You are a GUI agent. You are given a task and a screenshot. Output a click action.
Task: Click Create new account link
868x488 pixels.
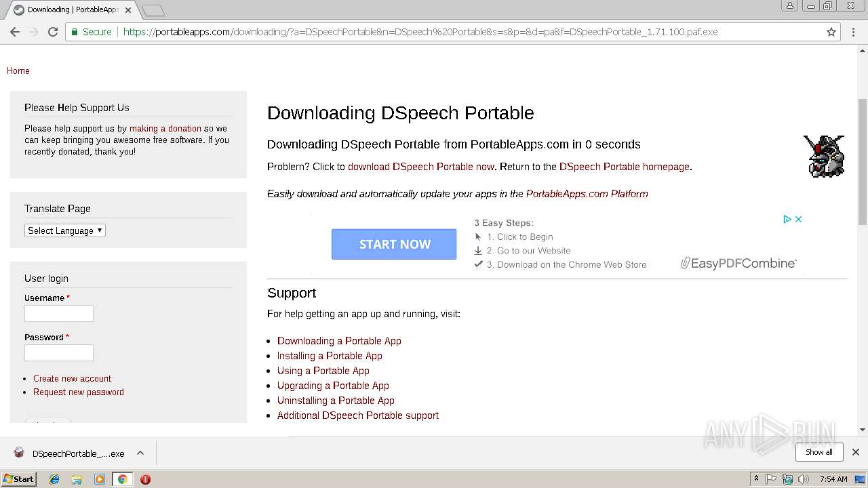point(72,379)
